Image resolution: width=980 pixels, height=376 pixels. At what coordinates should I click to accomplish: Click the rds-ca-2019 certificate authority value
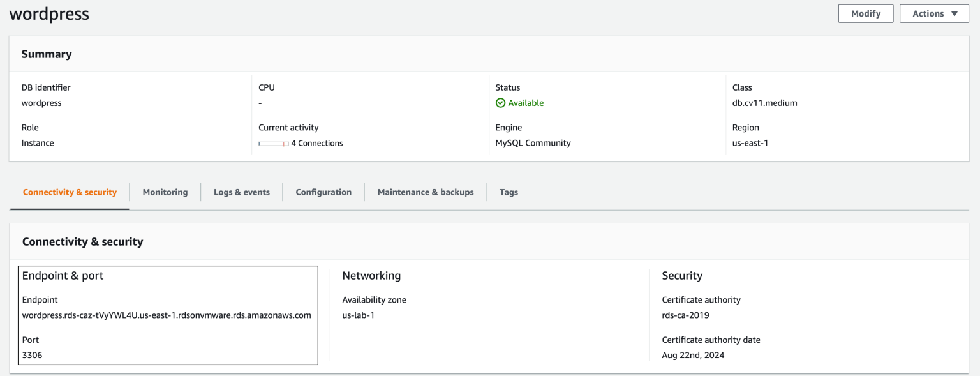point(685,315)
